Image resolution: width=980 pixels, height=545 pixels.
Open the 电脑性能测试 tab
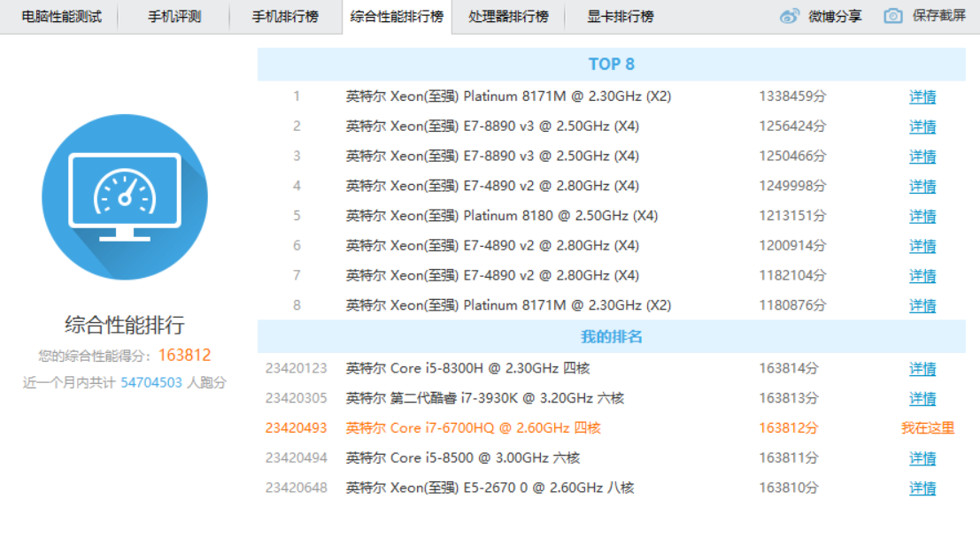(61, 16)
